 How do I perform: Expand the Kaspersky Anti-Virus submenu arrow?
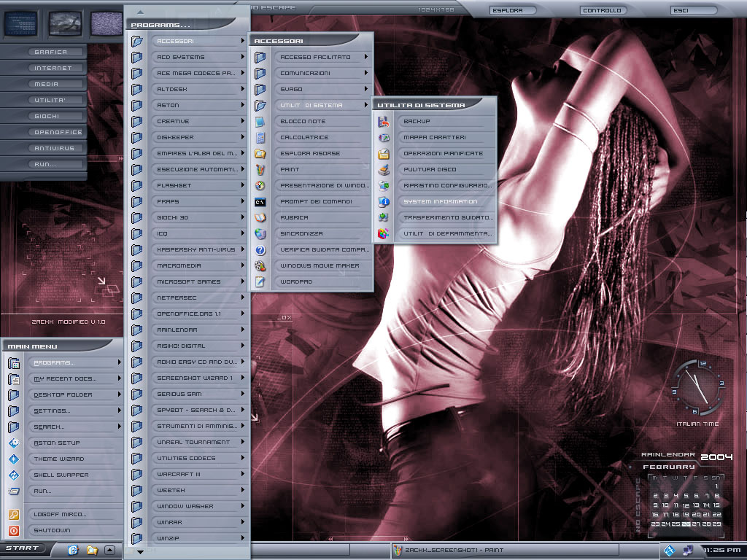coord(242,249)
